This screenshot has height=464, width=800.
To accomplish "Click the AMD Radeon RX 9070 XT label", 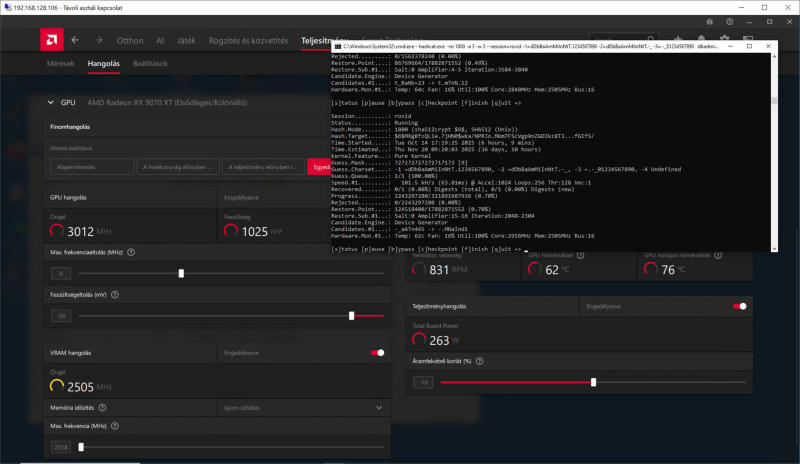I will 167,103.
